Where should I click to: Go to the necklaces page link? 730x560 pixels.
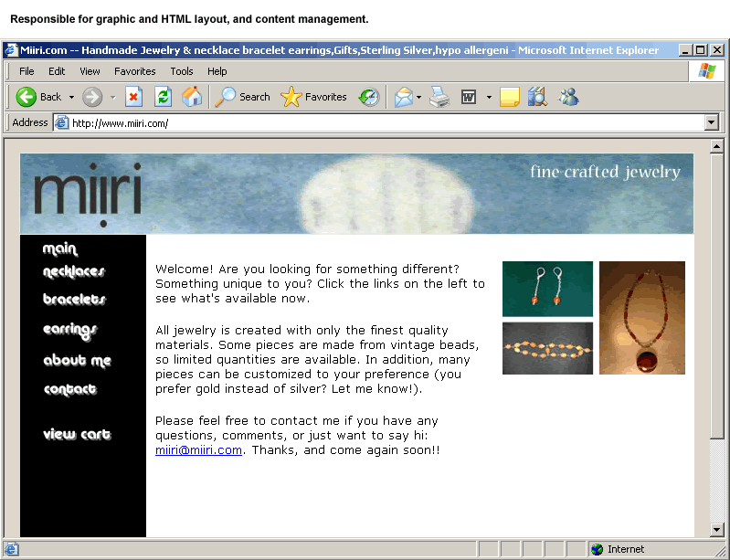point(74,271)
